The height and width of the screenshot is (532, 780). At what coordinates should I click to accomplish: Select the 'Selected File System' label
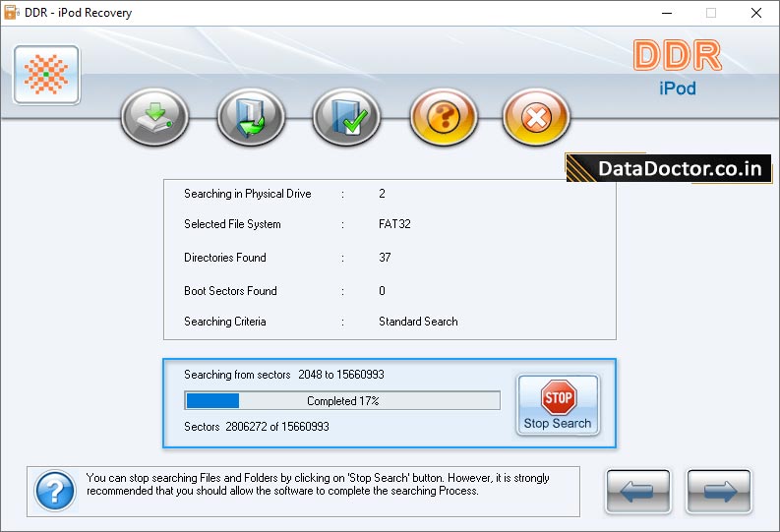(232, 224)
